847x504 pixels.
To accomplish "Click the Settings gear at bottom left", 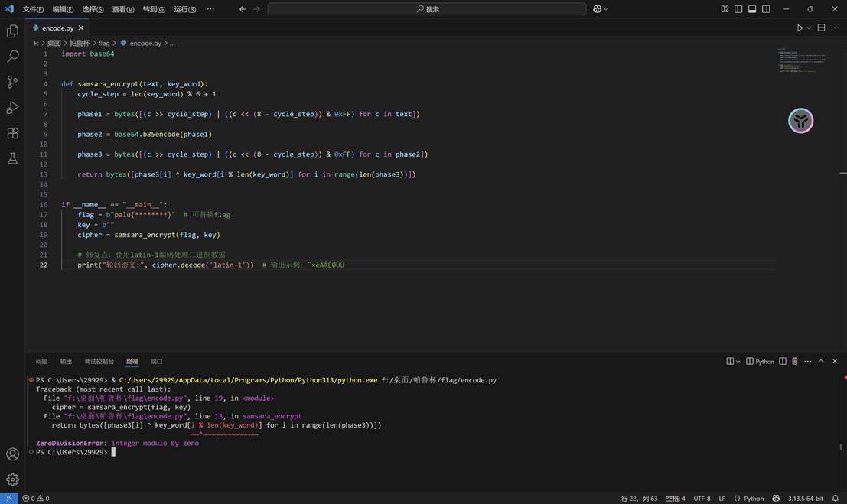I will (11, 480).
